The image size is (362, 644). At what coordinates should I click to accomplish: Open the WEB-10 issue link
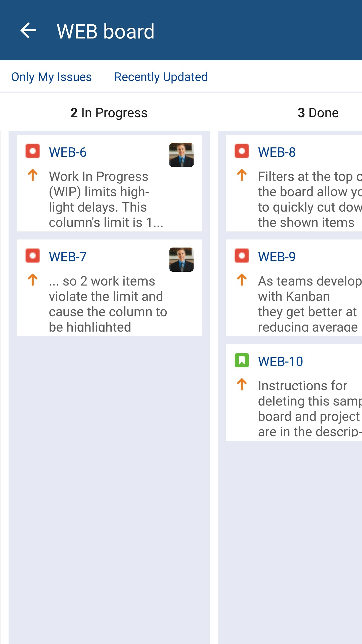coord(280,361)
